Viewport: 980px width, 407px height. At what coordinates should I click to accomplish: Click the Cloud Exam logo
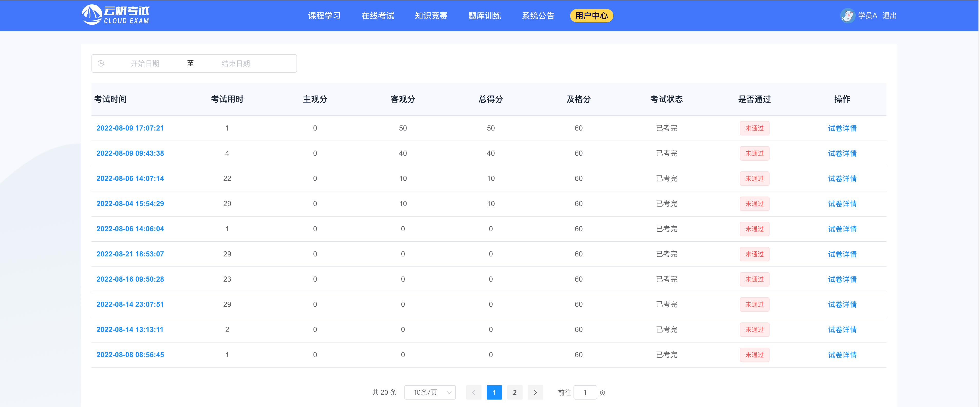coord(116,15)
